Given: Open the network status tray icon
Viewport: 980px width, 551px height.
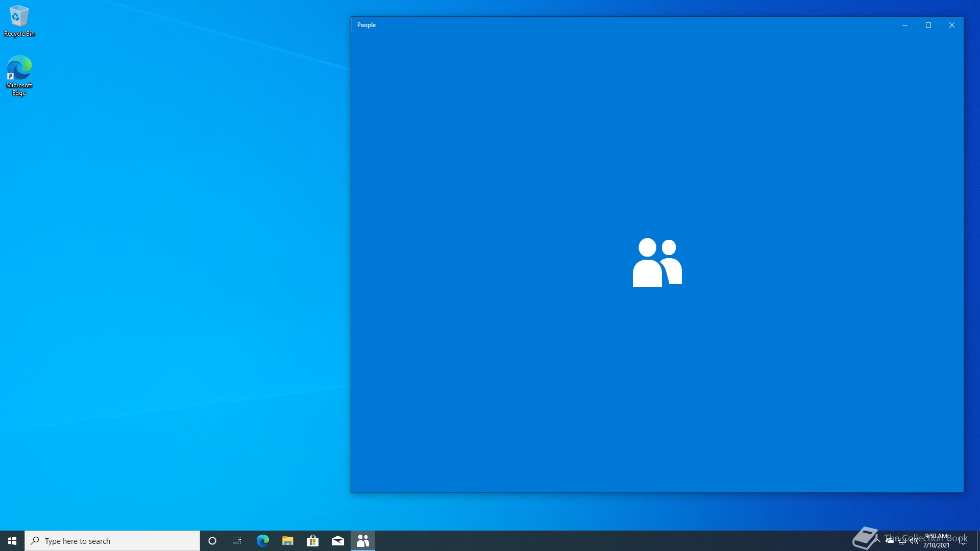Looking at the screenshot, I should [x=902, y=541].
